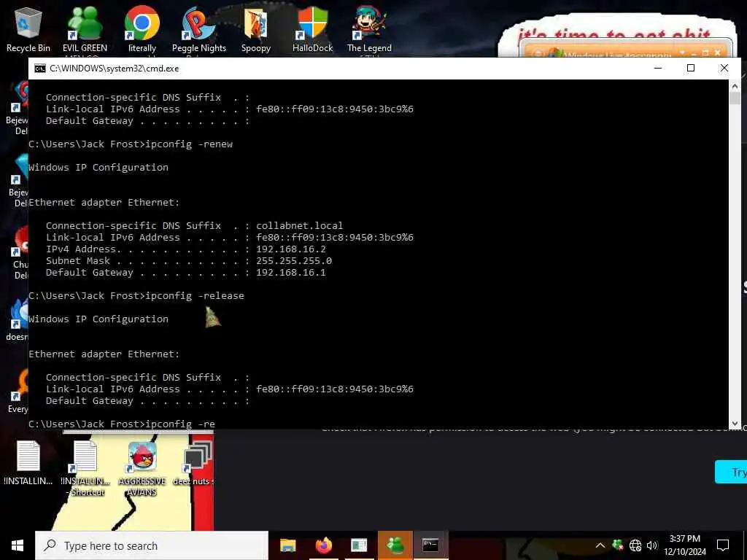The image size is (747, 560).
Task: Open the volume speaker tray icon
Action: coord(652,545)
